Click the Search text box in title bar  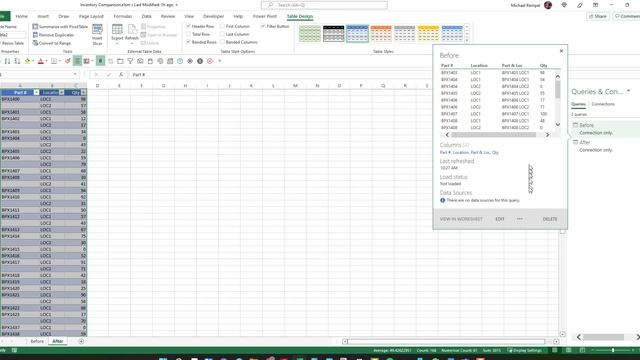[x=324, y=5]
